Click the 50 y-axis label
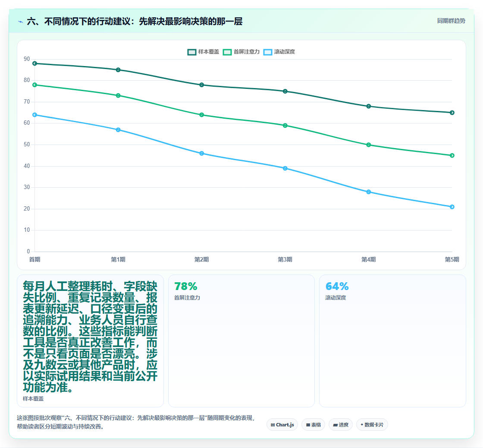This screenshot has height=448, width=483. pos(27,145)
